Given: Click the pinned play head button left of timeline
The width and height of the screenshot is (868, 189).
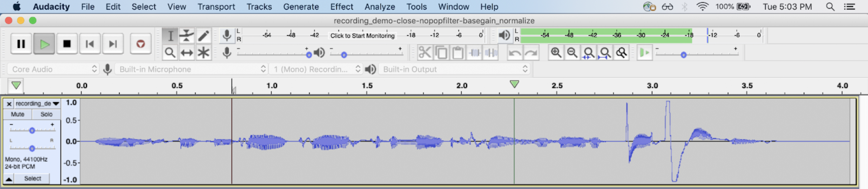Looking at the screenshot, I should [16, 86].
